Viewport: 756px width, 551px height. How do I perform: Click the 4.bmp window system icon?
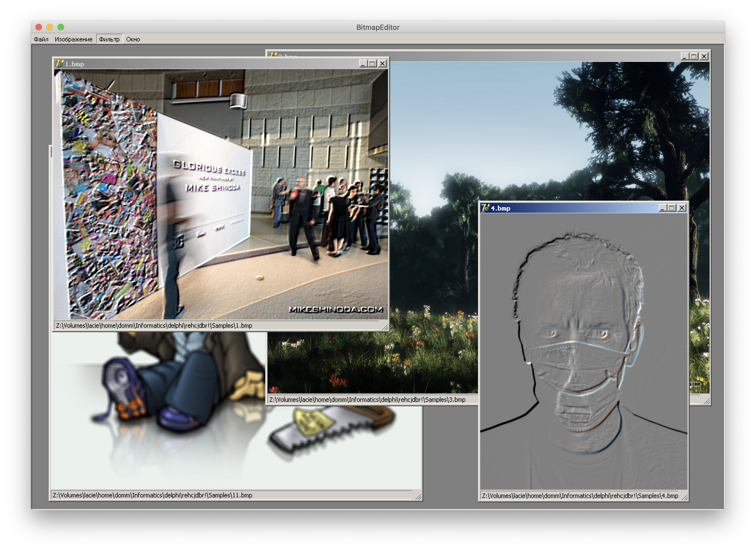tap(485, 208)
